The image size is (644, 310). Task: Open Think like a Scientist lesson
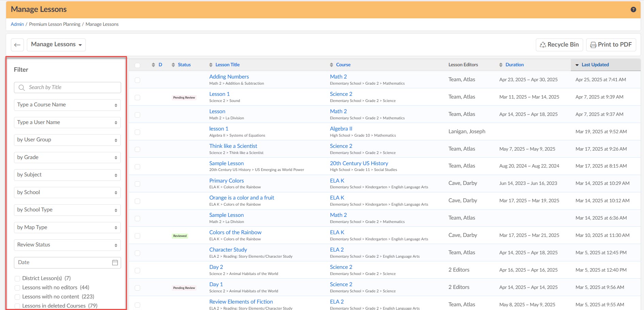tap(233, 146)
